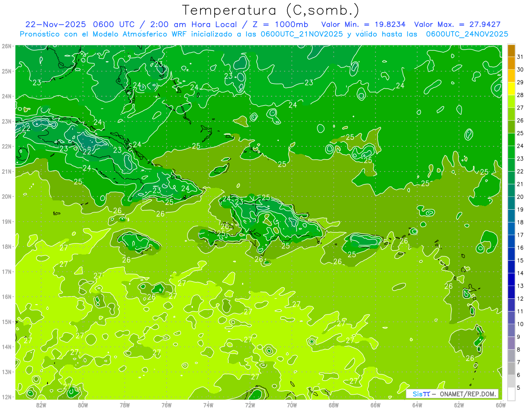Click the '23N' latitude axis label
This screenshot has width=532, height=411.
[7, 121]
